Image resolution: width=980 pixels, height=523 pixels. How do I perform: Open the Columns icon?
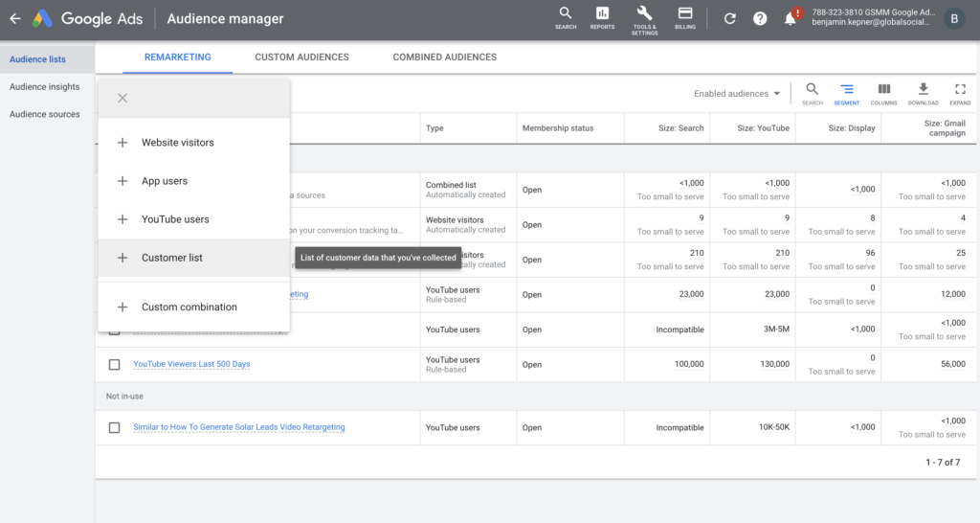pyautogui.click(x=883, y=94)
